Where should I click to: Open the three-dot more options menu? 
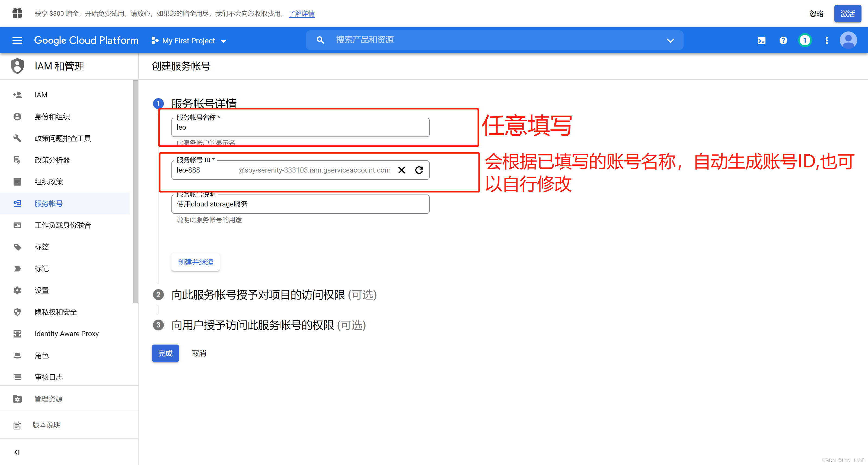[826, 40]
